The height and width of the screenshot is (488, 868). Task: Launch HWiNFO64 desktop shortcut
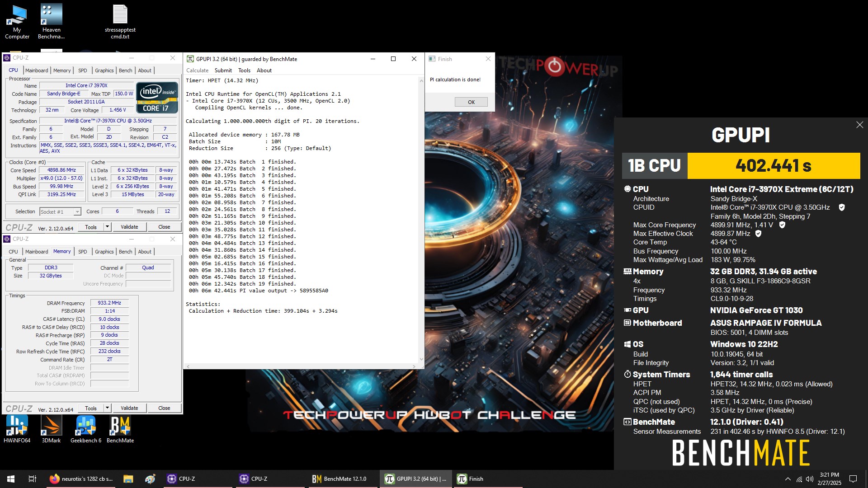click(17, 429)
